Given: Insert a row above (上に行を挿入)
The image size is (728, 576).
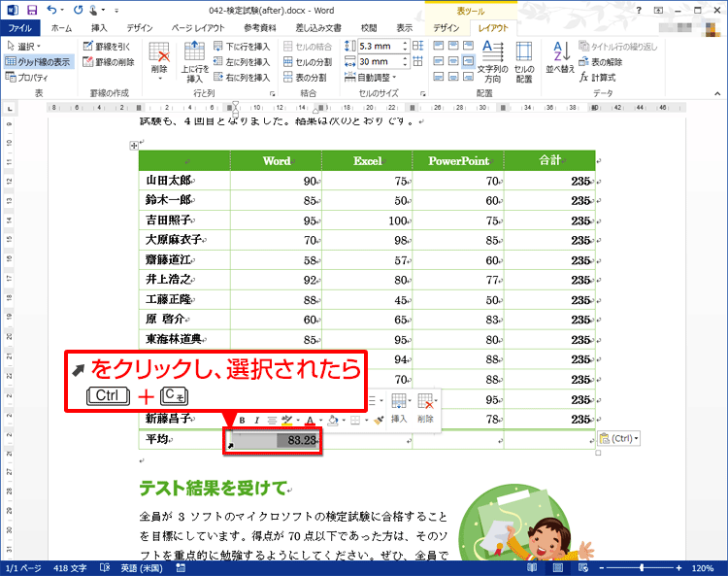Looking at the screenshot, I should [x=194, y=62].
